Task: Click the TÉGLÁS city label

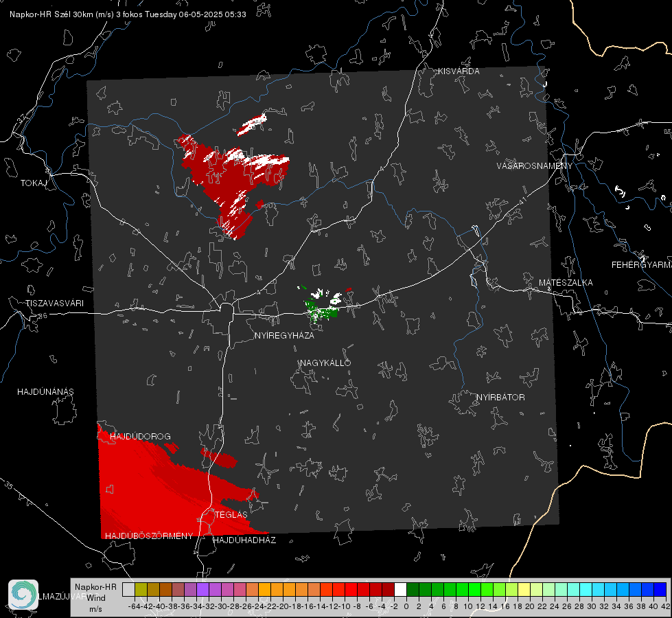Action: [231, 515]
